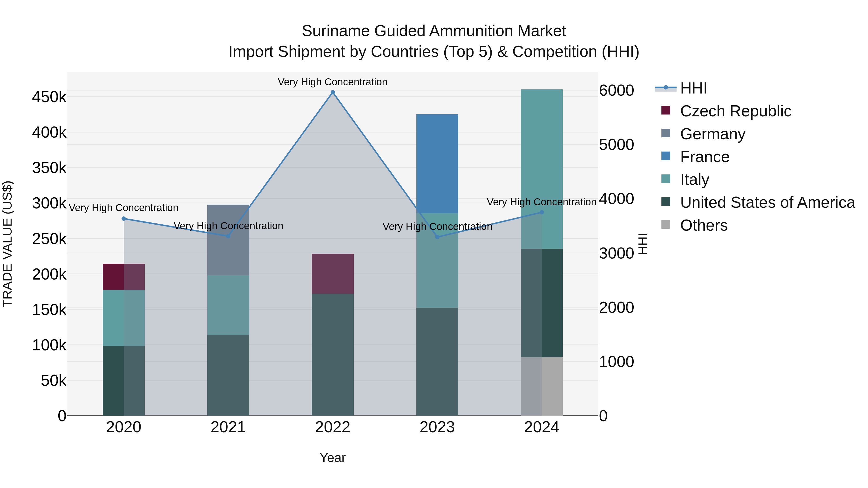Click the 'Very High Concentration' label above 2022
Viewport: 868px width, 488px height.
pos(332,82)
